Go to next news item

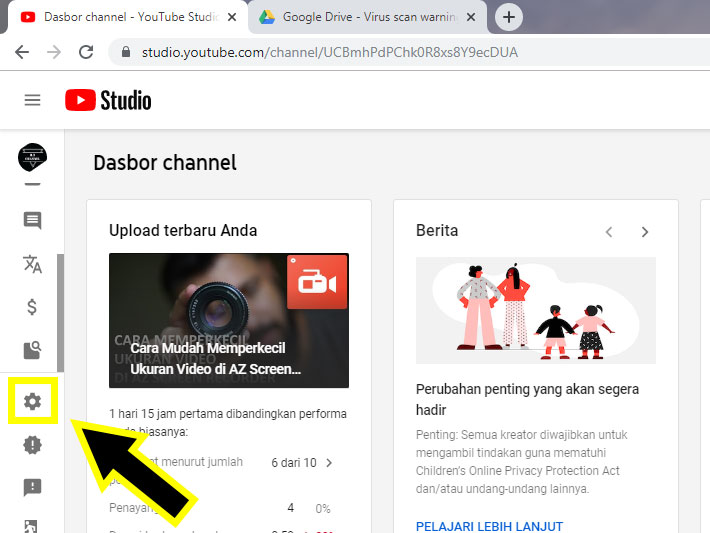click(x=645, y=232)
